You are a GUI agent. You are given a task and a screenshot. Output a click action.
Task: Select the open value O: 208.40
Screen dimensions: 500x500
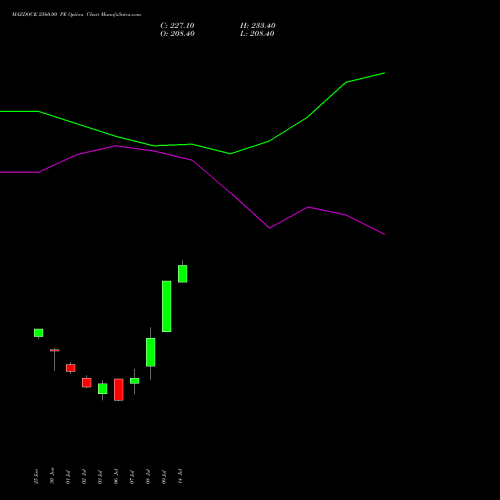pyautogui.click(x=177, y=34)
